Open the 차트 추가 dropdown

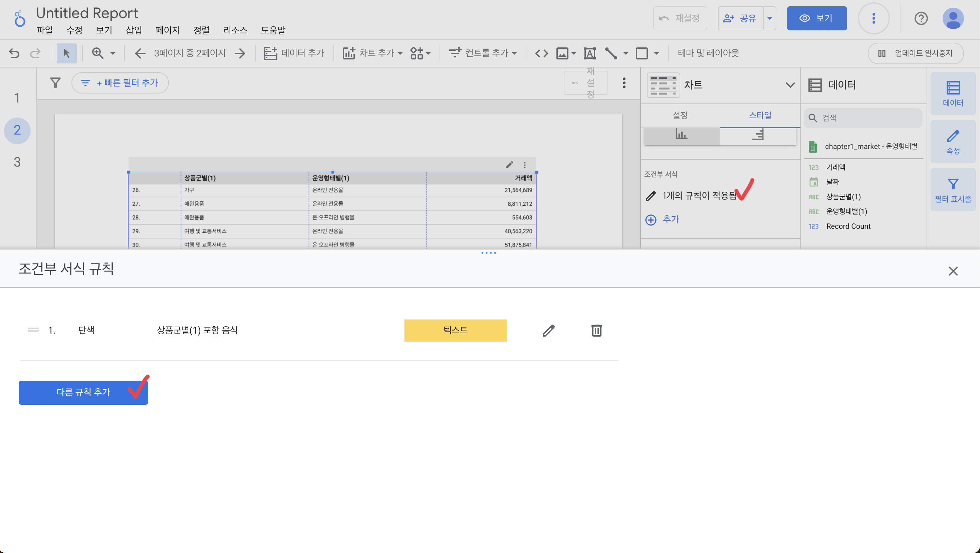tap(373, 53)
